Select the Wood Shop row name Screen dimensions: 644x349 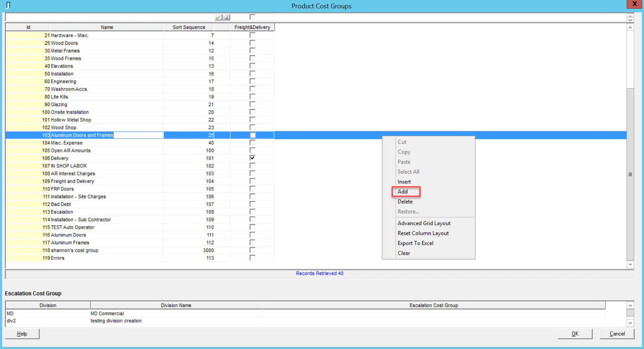pyautogui.click(x=64, y=127)
